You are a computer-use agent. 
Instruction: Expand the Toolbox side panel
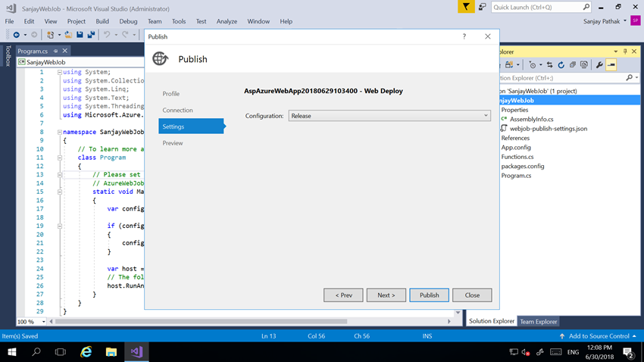pos(8,56)
